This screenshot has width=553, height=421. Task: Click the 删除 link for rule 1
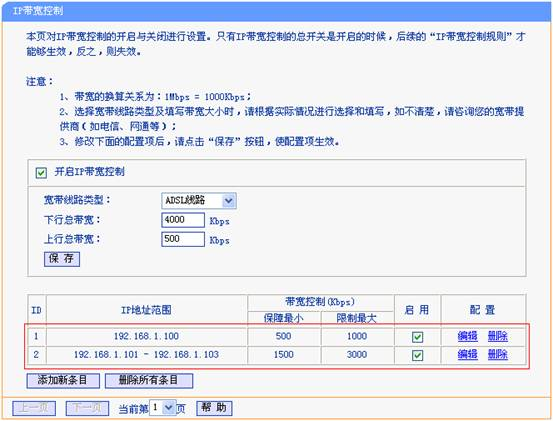pyautogui.click(x=497, y=336)
